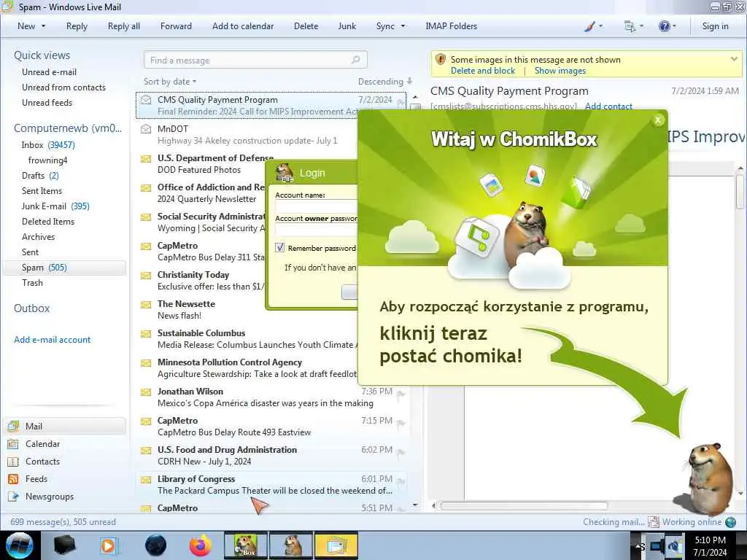Viewport: 747px width, 560px height.
Task: Expand the image warning bar chevron
Action: (x=734, y=59)
